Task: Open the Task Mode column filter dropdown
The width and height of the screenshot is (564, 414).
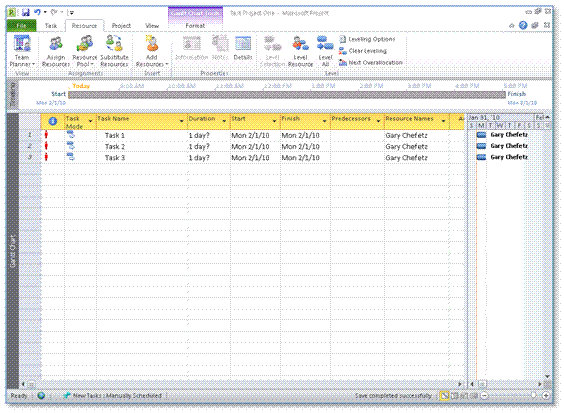Action: (x=90, y=121)
